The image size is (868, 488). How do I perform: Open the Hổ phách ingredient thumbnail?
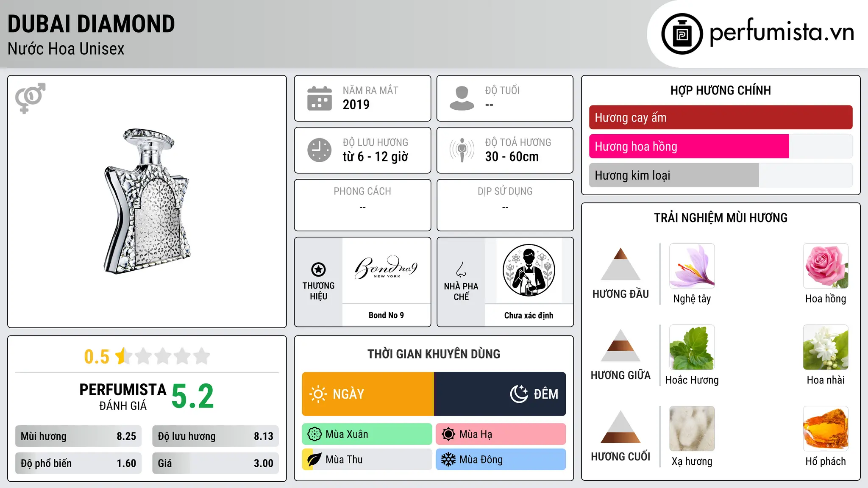pos(826,429)
